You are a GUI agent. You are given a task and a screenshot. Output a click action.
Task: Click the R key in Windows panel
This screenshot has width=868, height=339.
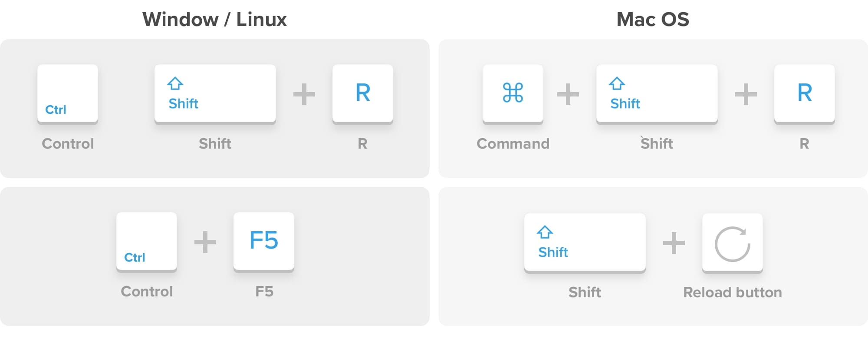pos(362,93)
